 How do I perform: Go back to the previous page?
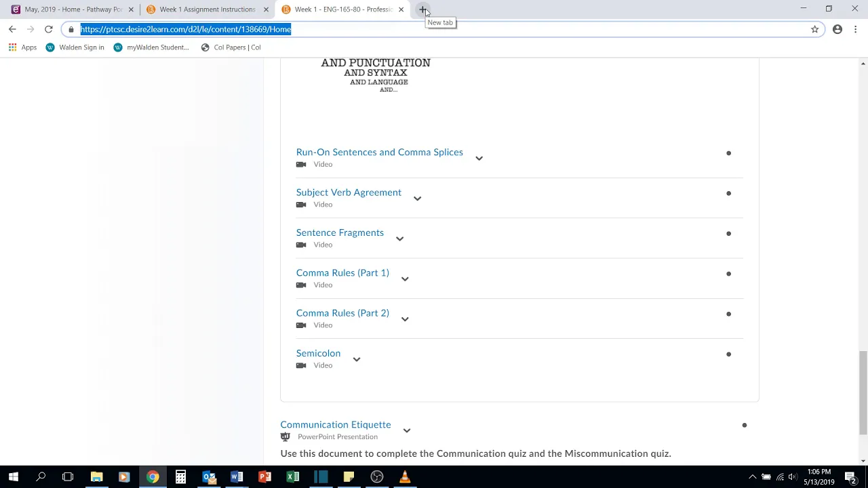12,29
